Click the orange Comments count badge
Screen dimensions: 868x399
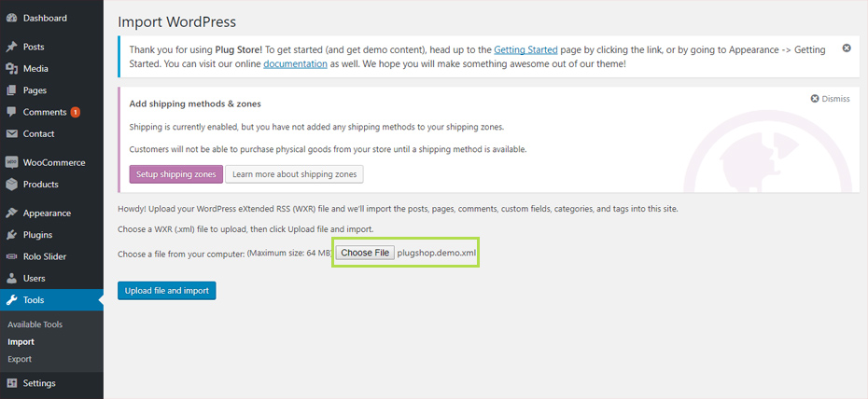click(x=76, y=112)
